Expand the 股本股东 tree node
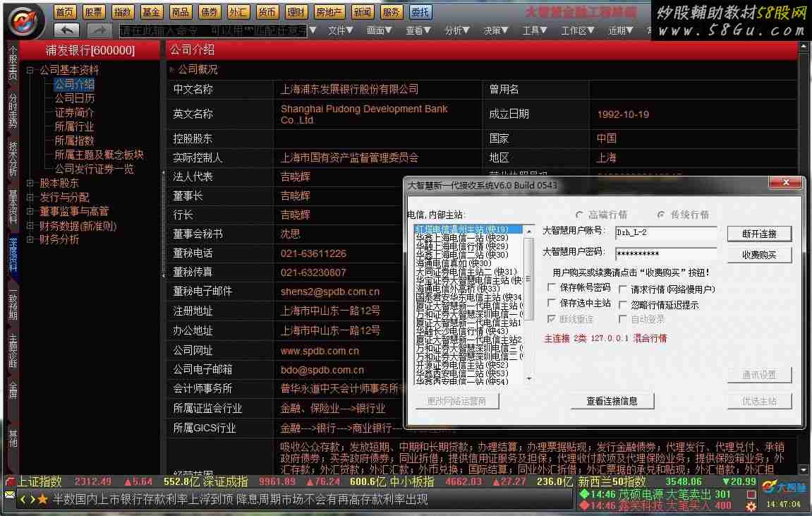Screen dimensions: 812x516 [x=30, y=183]
